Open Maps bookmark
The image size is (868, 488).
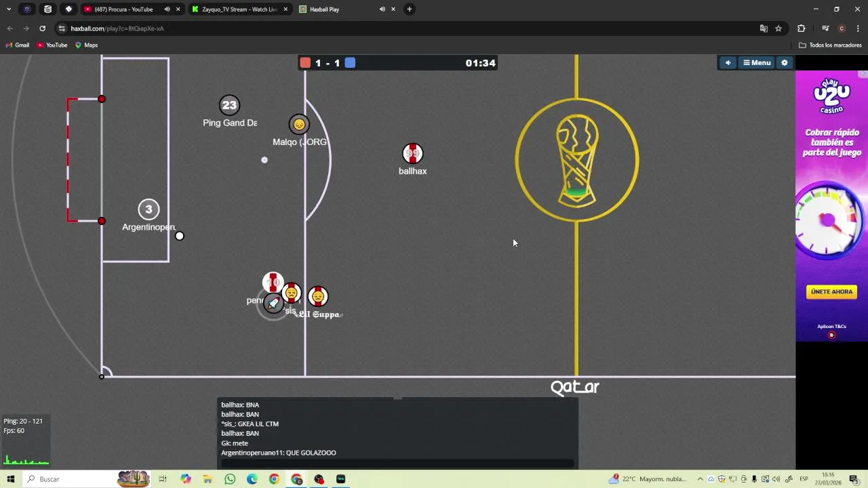click(x=86, y=45)
